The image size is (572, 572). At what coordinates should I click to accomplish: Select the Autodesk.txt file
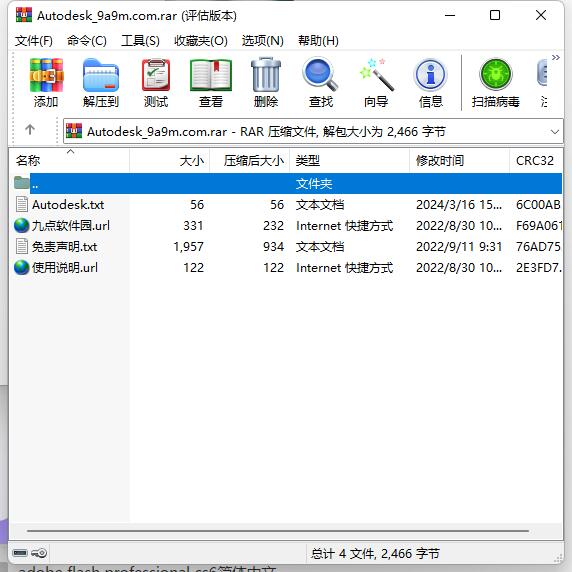(68, 205)
